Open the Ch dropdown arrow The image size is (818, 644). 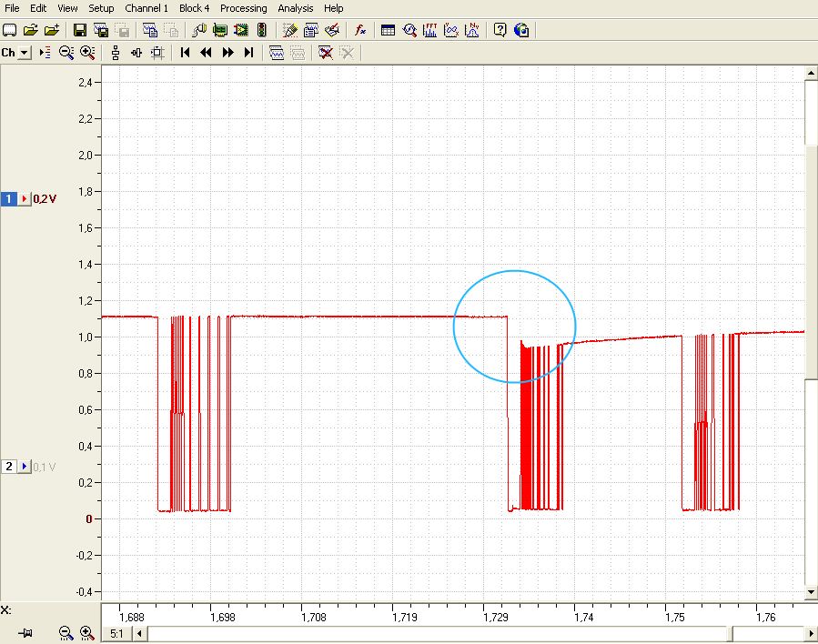coord(24,53)
